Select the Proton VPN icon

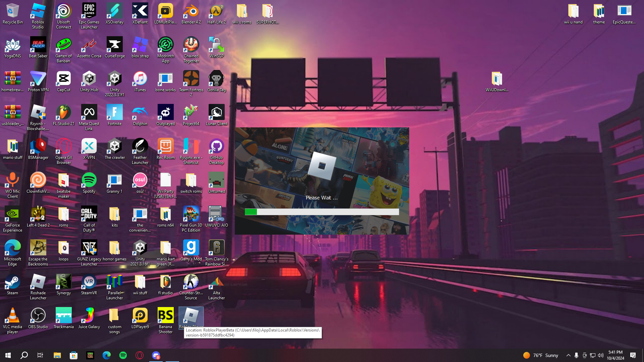tap(38, 82)
